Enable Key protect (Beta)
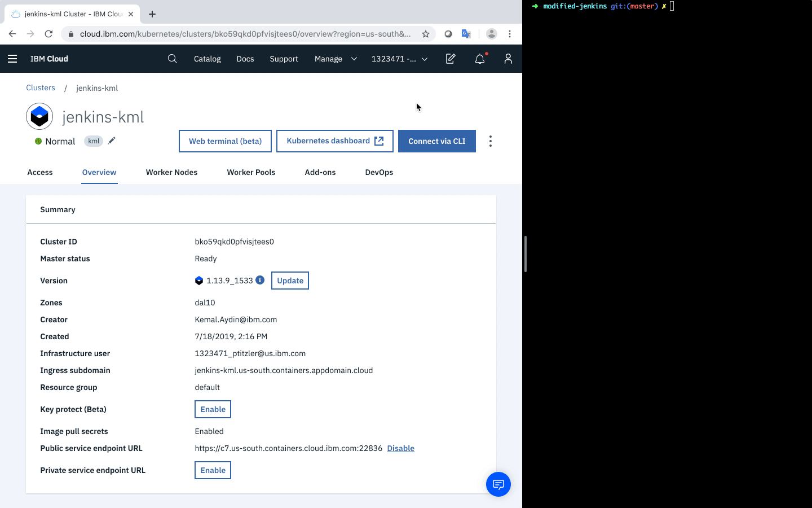812x508 pixels. tap(213, 409)
